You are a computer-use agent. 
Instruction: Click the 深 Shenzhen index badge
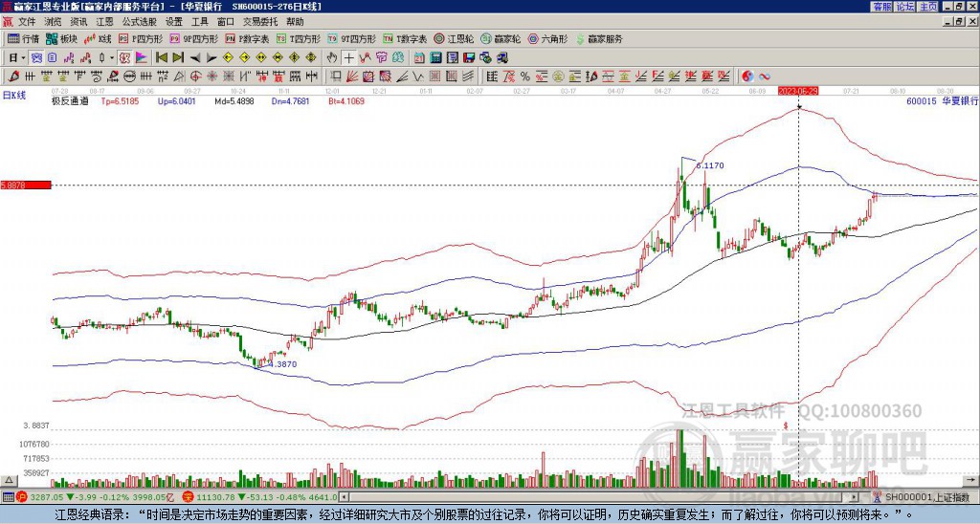tap(187, 497)
